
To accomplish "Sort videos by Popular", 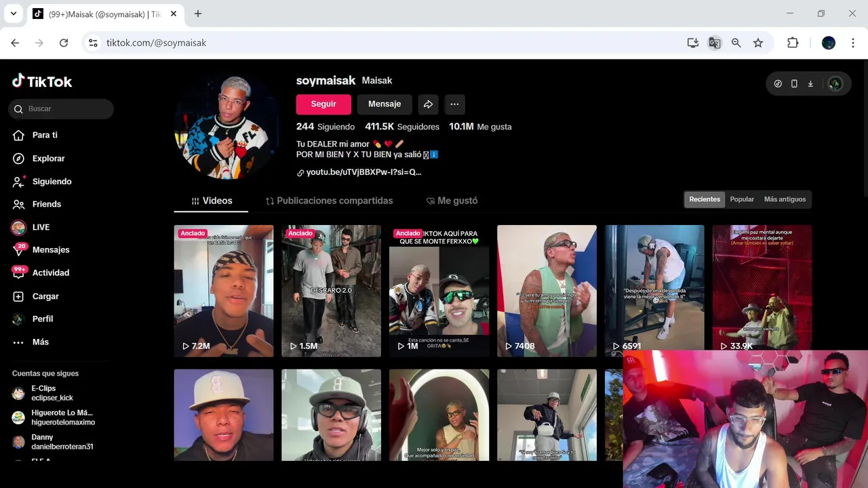I will (x=742, y=199).
